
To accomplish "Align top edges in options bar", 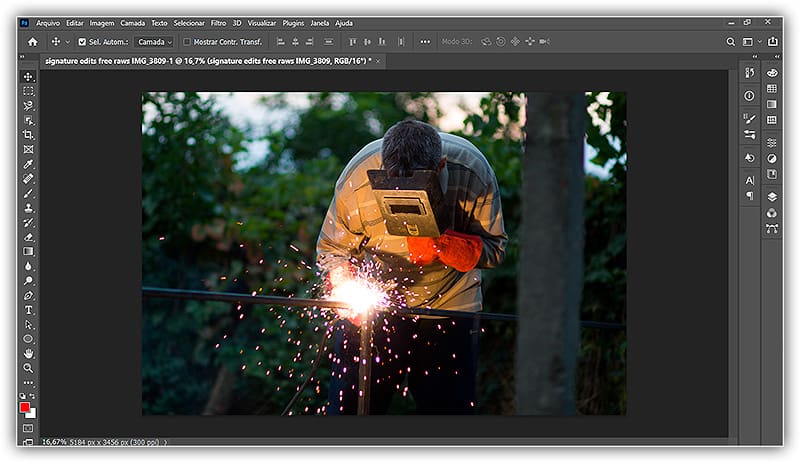I will pyautogui.click(x=352, y=42).
